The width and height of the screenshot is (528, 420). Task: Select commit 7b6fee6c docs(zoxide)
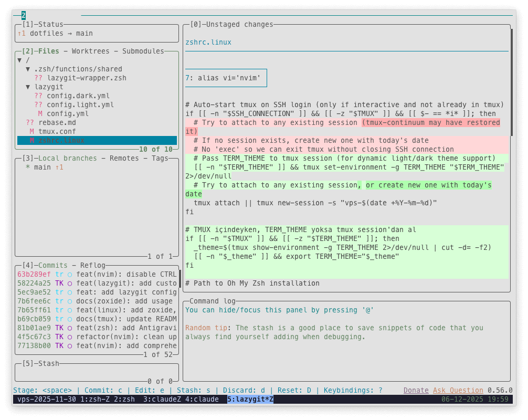(97, 301)
